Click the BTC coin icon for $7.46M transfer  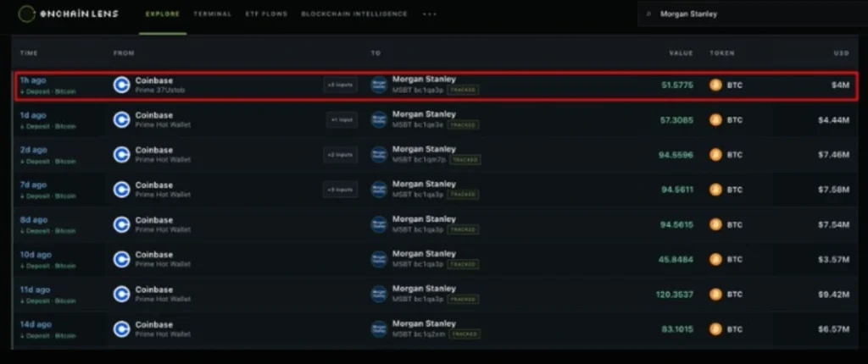tap(715, 155)
